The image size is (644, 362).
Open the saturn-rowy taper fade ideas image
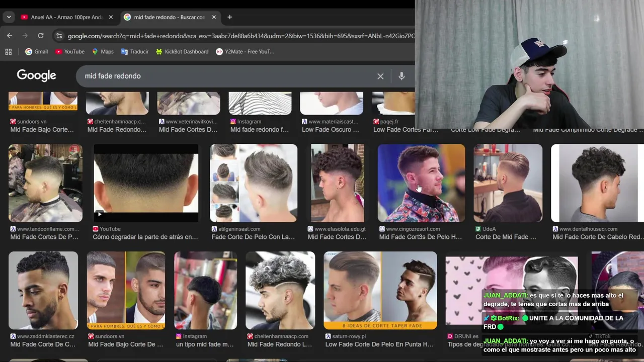point(380,291)
